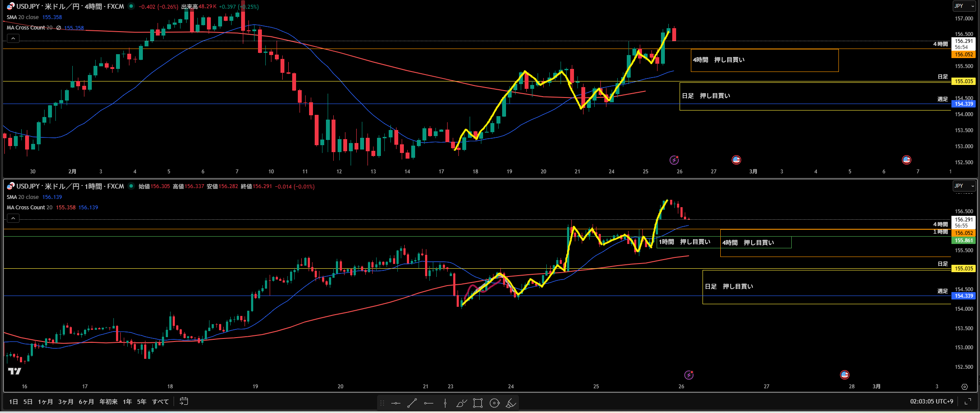Toggle MA Cross Count visibility on 4-hour chart
This screenshot has width=980, height=413.
pos(58,28)
